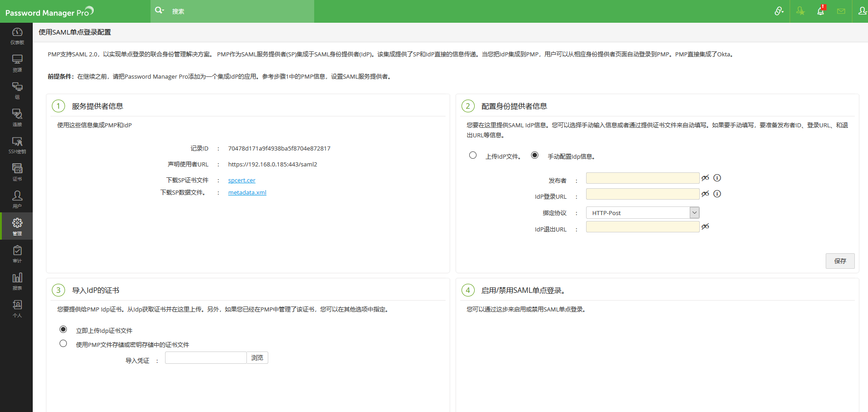Open the search options dropdown magnifier
Image resolution: width=868 pixels, height=412 pixels.
159,10
